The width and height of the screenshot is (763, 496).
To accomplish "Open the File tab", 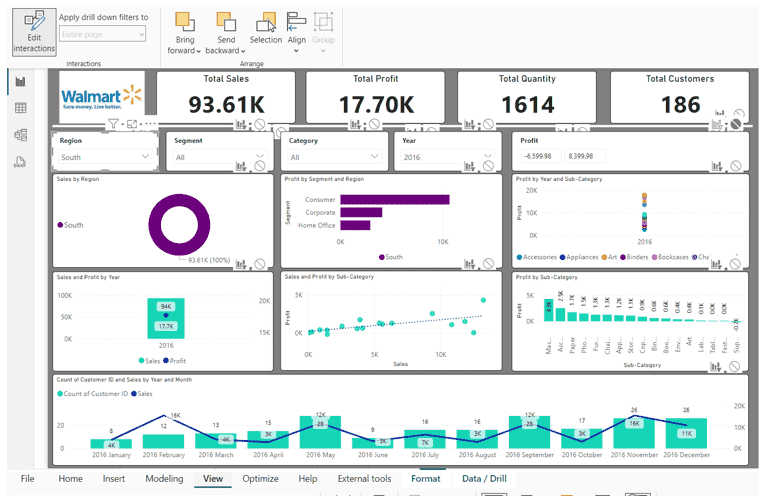I will click(28, 478).
